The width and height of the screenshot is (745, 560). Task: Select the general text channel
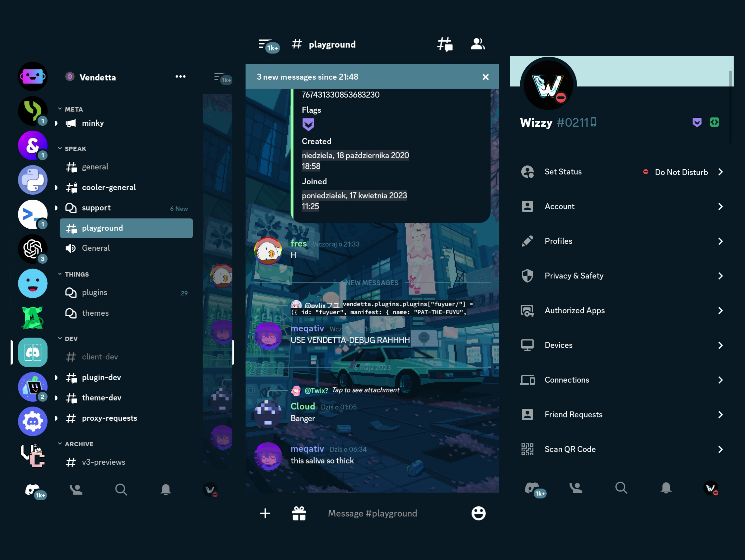pyautogui.click(x=95, y=167)
